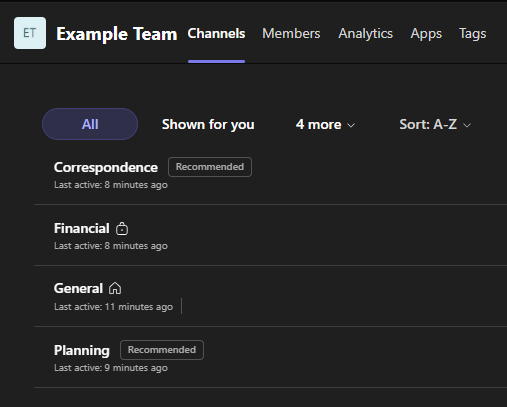This screenshot has height=407, width=507.
Task: Open the Sort: A-Z dropdown
Action: [x=435, y=124]
